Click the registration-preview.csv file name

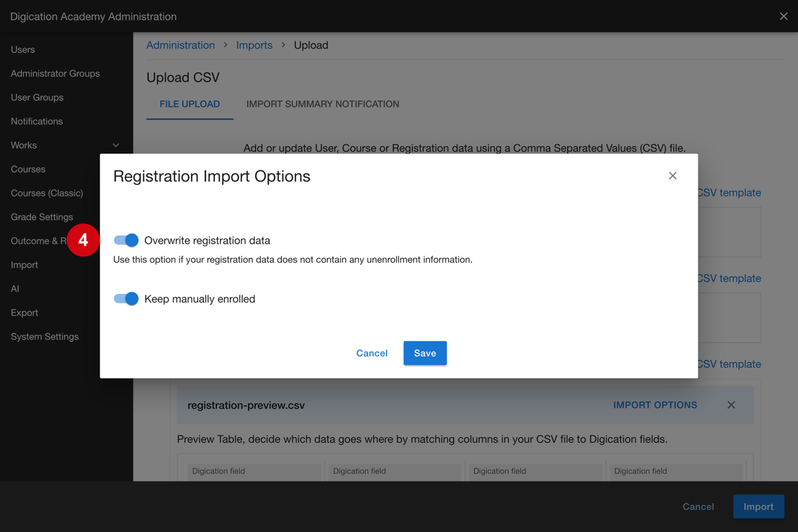pos(246,405)
